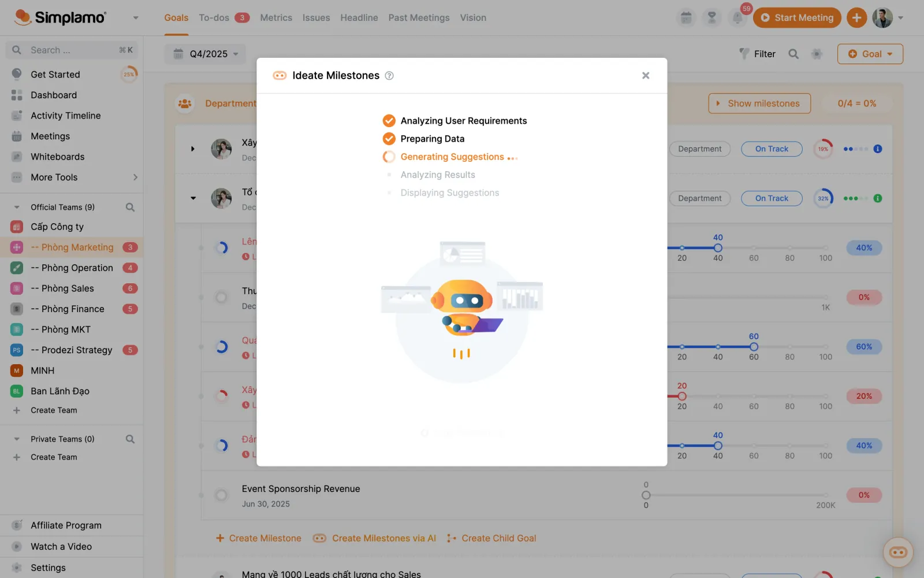Open the Past Meetings tab
The image size is (924, 578).
[x=419, y=18]
